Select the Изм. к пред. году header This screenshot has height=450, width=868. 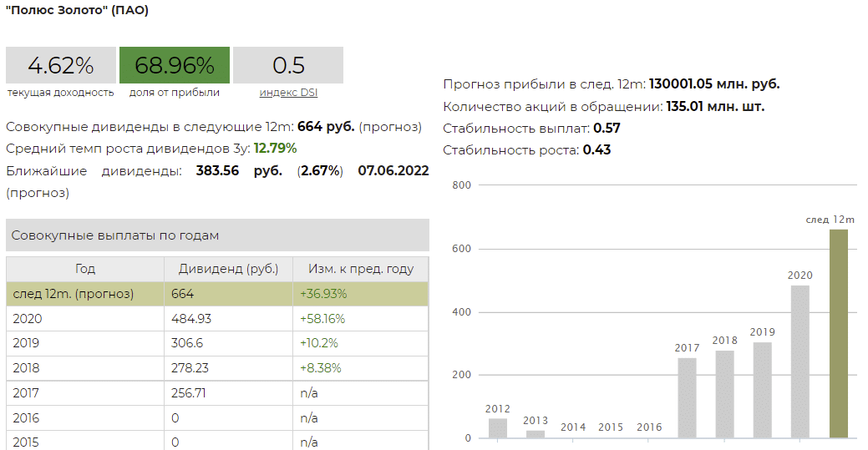(360, 270)
